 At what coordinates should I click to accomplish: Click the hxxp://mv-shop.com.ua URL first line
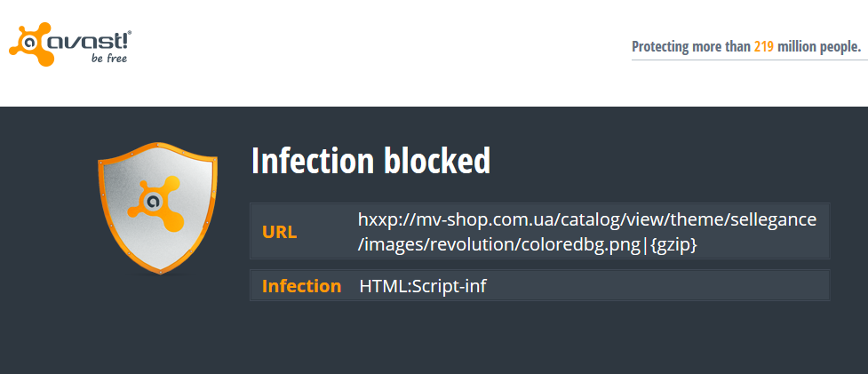tap(587, 219)
